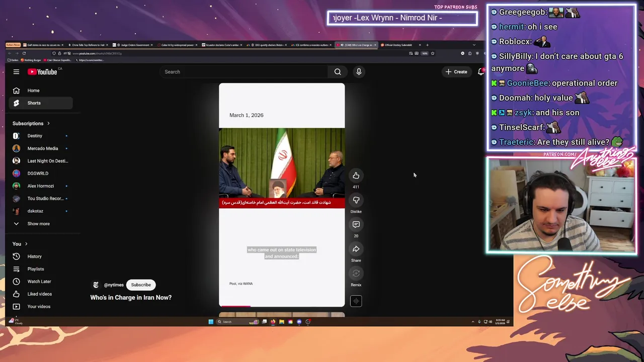Screen dimensions: 644x362
Task: Switch to Gulf states browser tab
Action: coord(43,45)
